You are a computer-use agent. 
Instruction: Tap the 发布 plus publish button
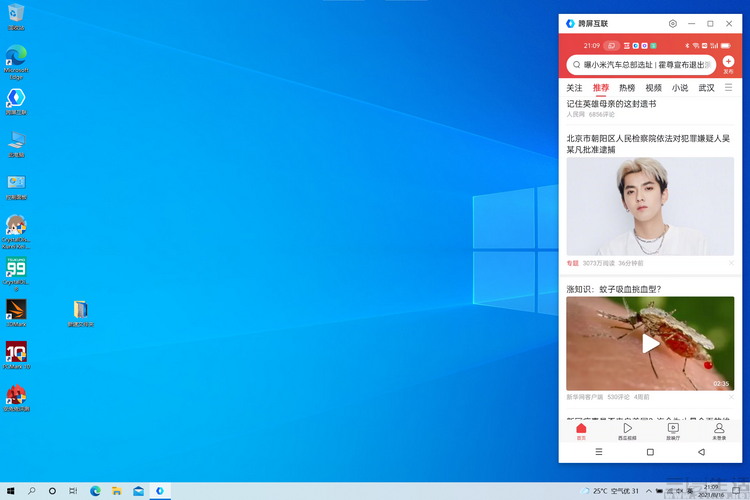click(728, 64)
